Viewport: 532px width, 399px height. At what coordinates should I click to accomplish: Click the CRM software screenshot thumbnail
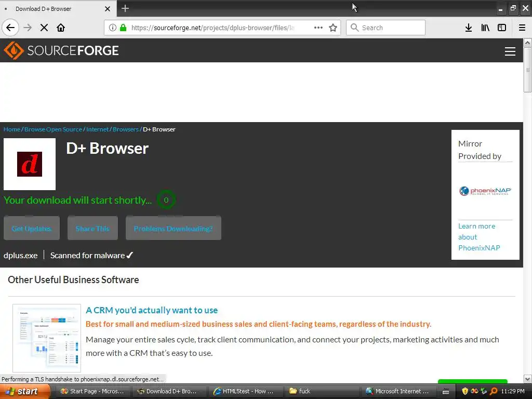(47, 338)
